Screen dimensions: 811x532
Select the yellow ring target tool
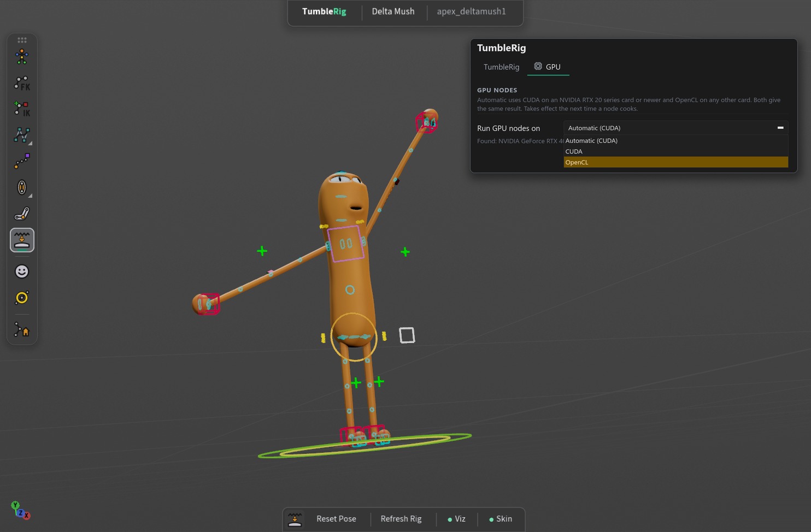[x=22, y=298]
